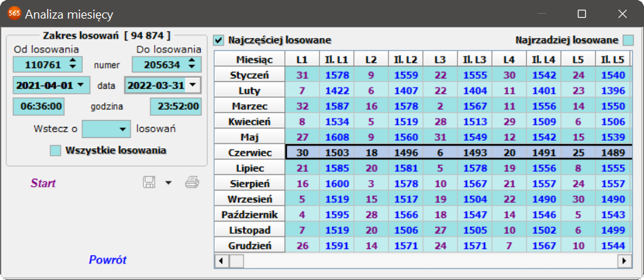This screenshot has width=644, height=280.
Task: Select the Listopad row header
Action: pos(249,230)
